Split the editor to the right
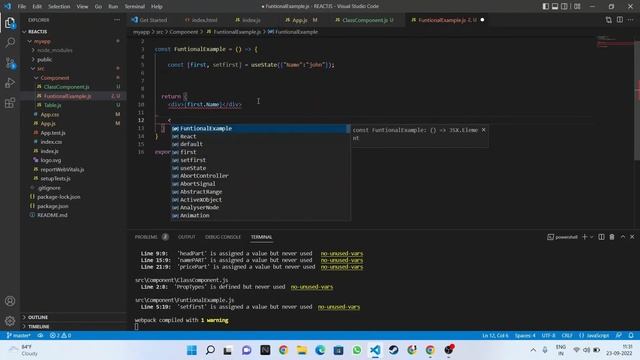Viewport: 640px width, 360px height. 620,20
